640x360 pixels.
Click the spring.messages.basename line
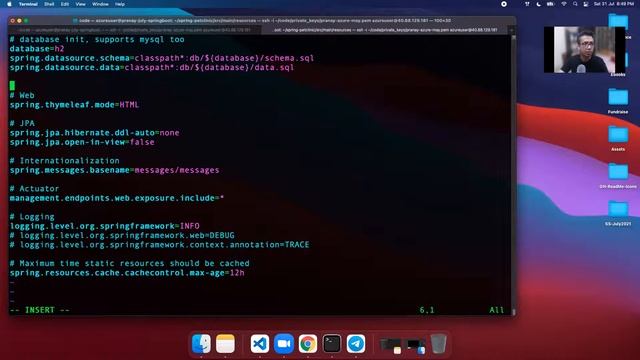(x=114, y=170)
